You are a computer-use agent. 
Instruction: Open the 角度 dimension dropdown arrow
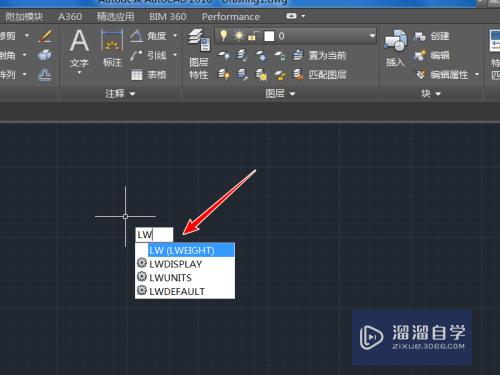(x=175, y=35)
